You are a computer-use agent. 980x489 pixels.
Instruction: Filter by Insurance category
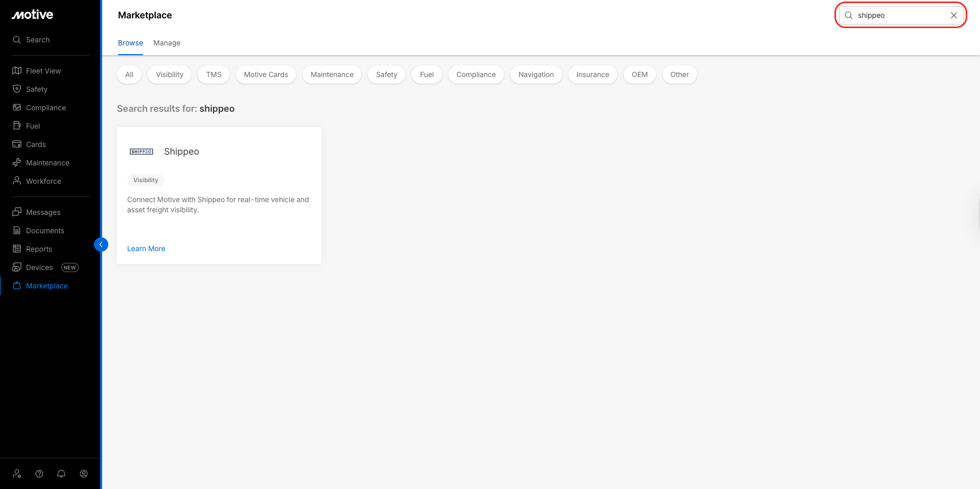coord(593,75)
